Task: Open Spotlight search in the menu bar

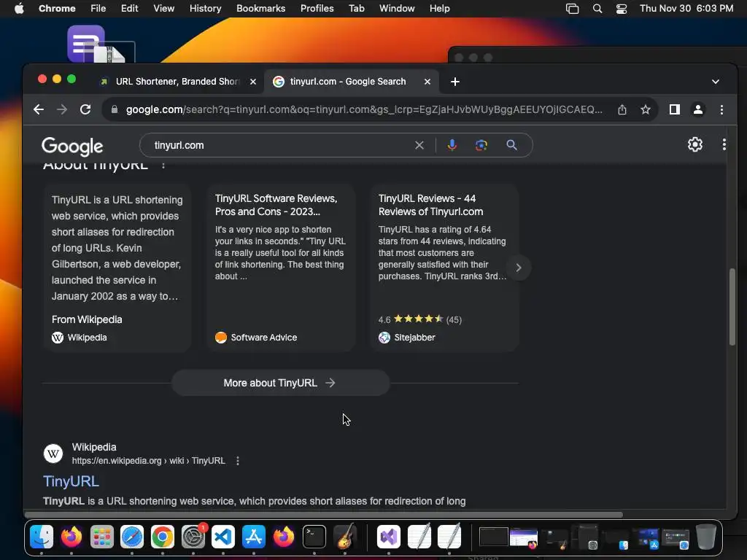Action: (597, 9)
